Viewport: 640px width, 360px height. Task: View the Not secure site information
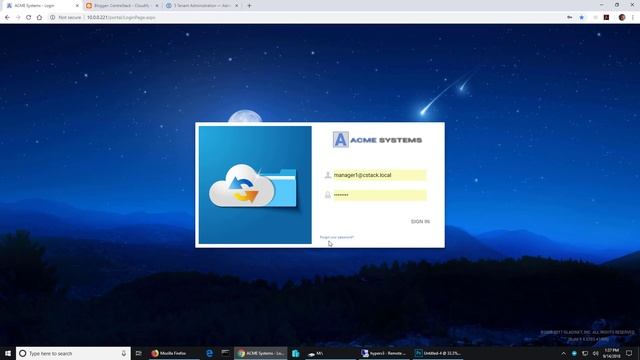click(x=66, y=18)
